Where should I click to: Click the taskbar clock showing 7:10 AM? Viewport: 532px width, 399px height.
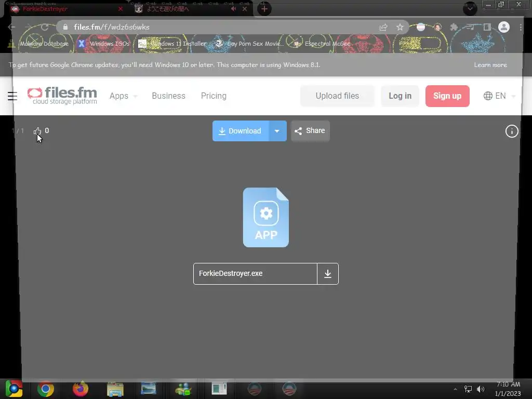click(508, 389)
